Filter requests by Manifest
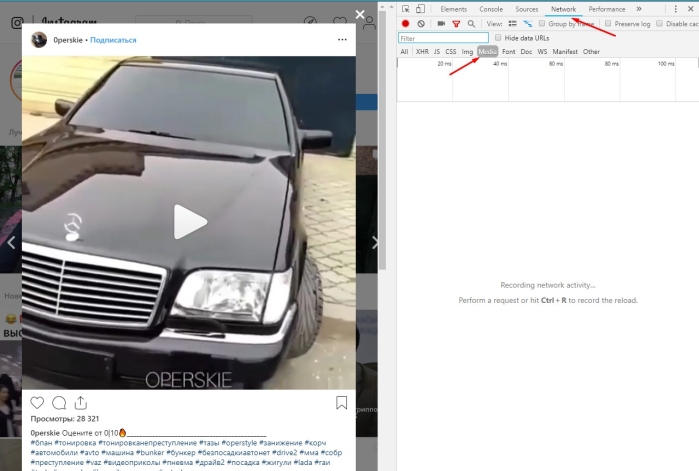This screenshot has height=471, width=699. pyautogui.click(x=565, y=52)
